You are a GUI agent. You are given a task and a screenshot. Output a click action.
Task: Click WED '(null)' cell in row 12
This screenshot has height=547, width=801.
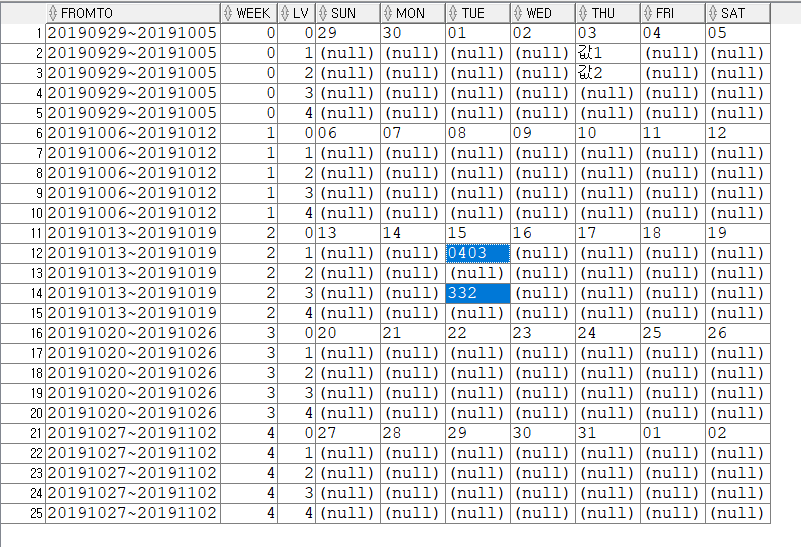[x=543, y=253]
